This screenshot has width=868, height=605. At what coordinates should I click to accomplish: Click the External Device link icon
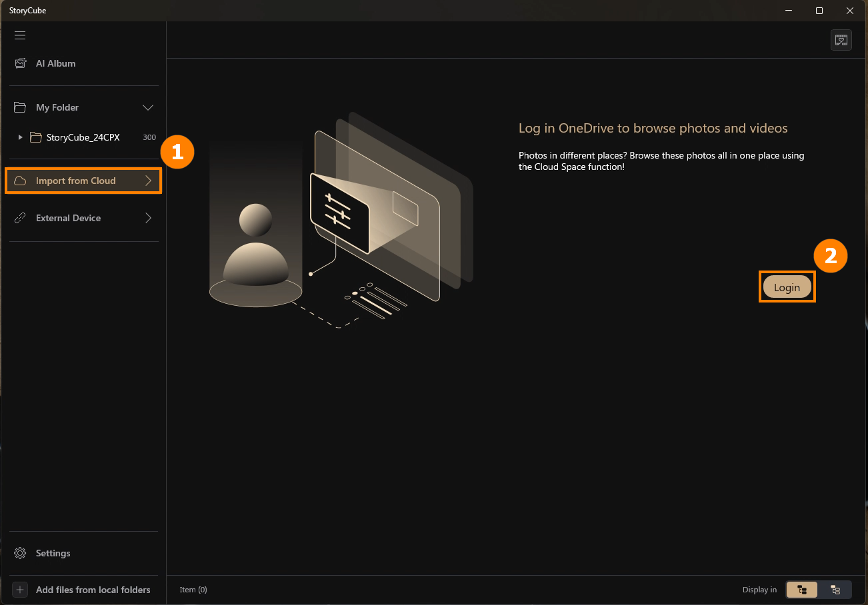pos(21,218)
